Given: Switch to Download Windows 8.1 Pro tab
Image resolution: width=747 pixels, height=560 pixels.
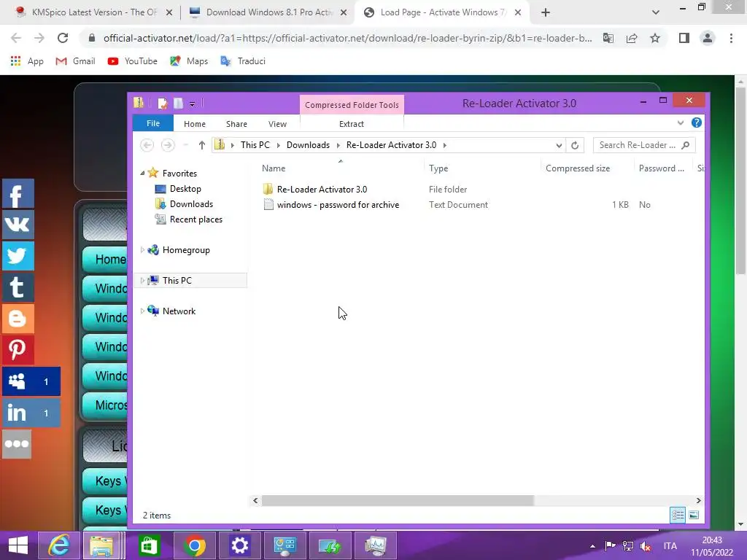Looking at the screenshot, I should tap(268, 12).
